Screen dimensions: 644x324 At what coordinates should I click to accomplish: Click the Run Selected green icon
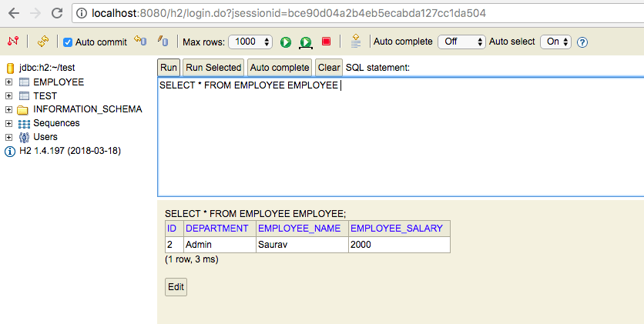(306, 42)
